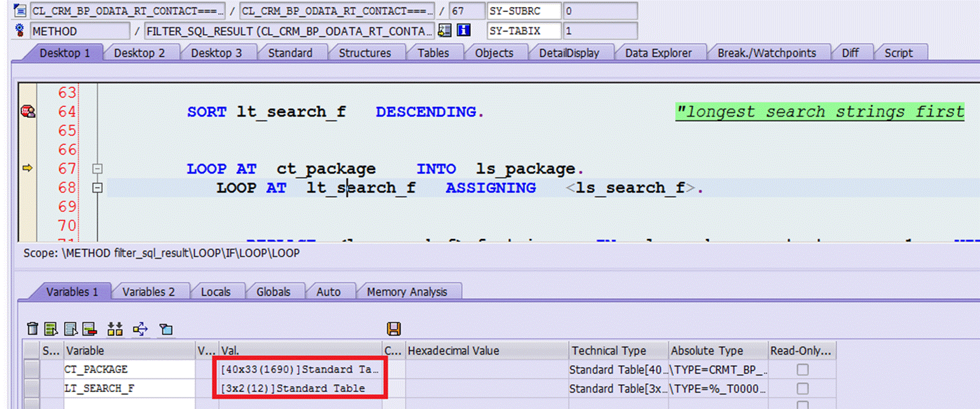The image size is (980, 409).
Task: Open the Structures tab
Action: pos(365,53)
